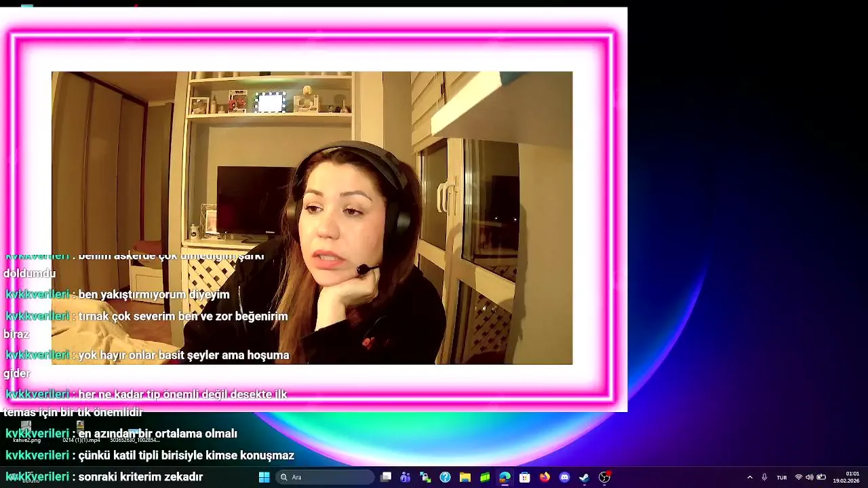Open Microsoft Teams from the taskbar
The image size is (868, 488).
pyautogui.click(x=406, y=477)
